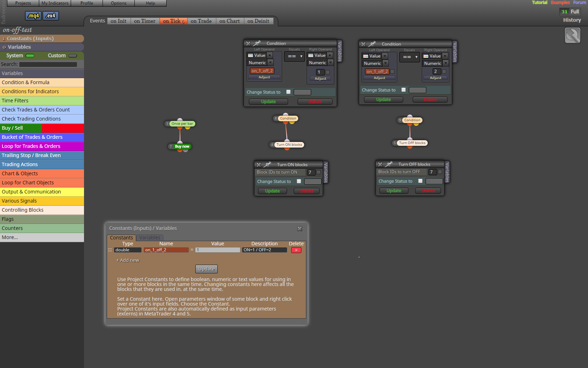Viewport: 588px width, 368px height.
Task: Click the pin icon on right Condition panel
Action: click(x=372, y=44)
